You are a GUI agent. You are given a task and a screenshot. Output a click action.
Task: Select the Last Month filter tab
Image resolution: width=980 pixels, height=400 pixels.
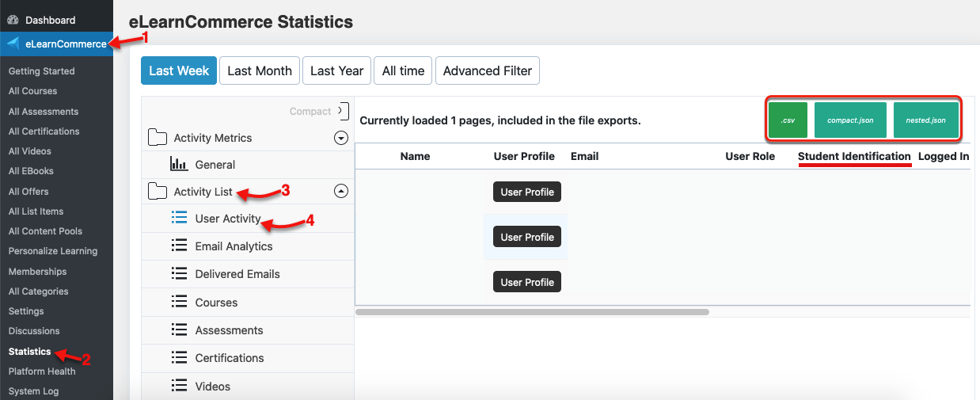(260, 70)
